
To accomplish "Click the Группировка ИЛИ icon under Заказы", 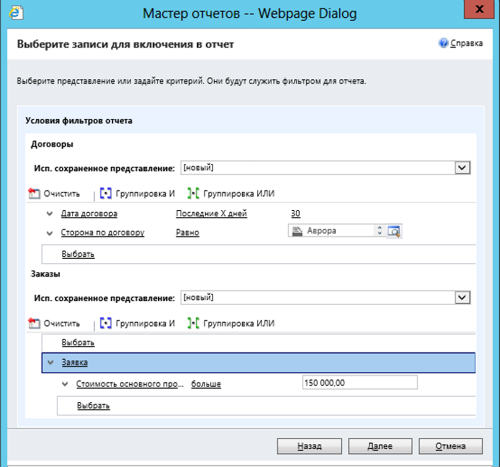I will click(193, 323).
